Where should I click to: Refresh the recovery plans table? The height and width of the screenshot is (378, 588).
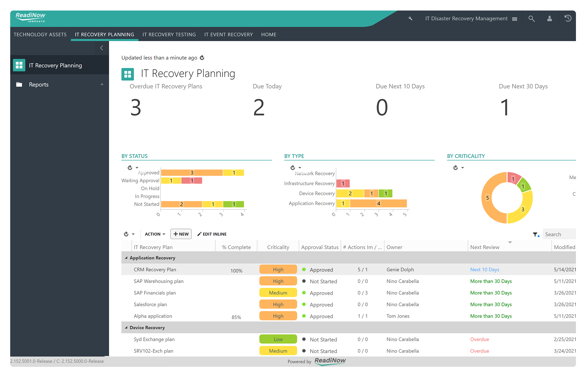pos(126,234)
